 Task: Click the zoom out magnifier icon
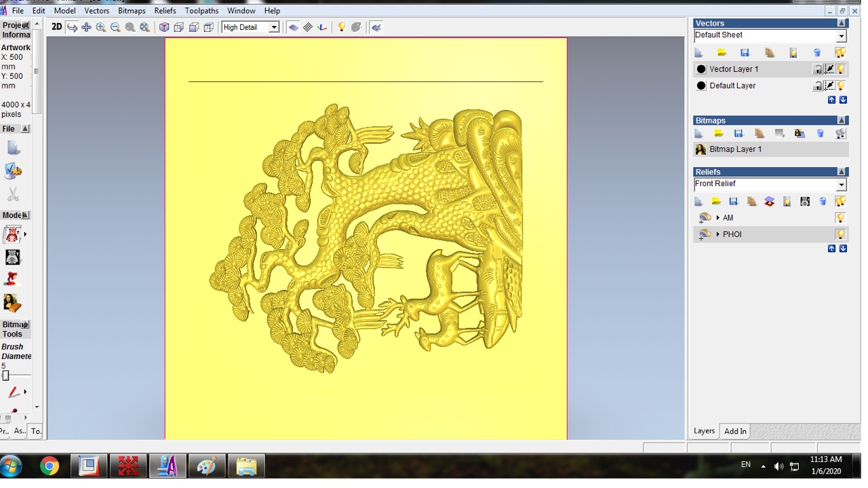(115, 27)
